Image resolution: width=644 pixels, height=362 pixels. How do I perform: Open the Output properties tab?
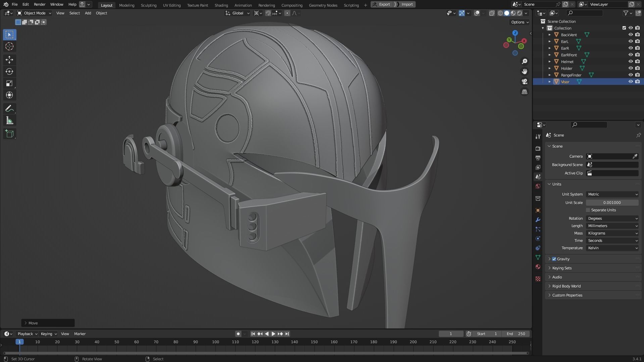click(x=538, y=158)
